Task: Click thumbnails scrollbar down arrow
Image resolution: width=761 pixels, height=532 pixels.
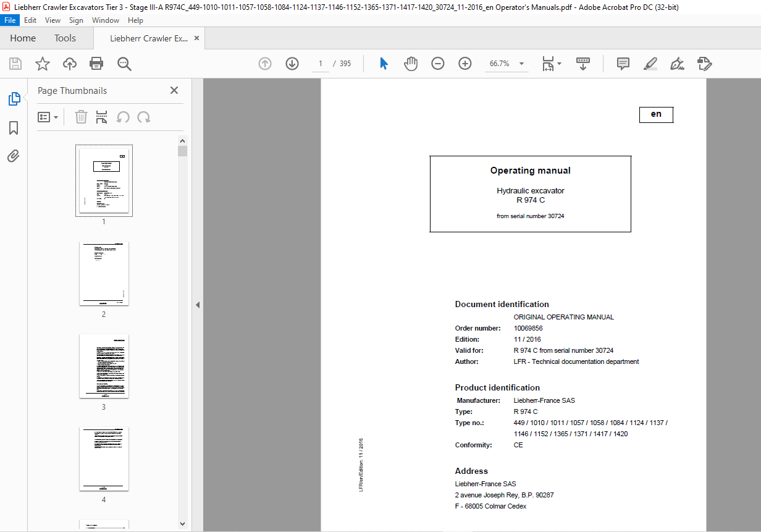Action: [182, 523]
